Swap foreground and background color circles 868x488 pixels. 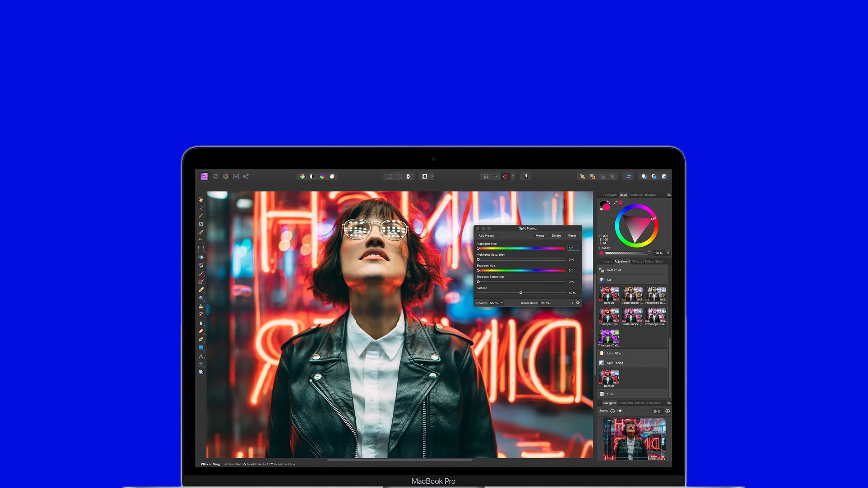coord(608,202)
